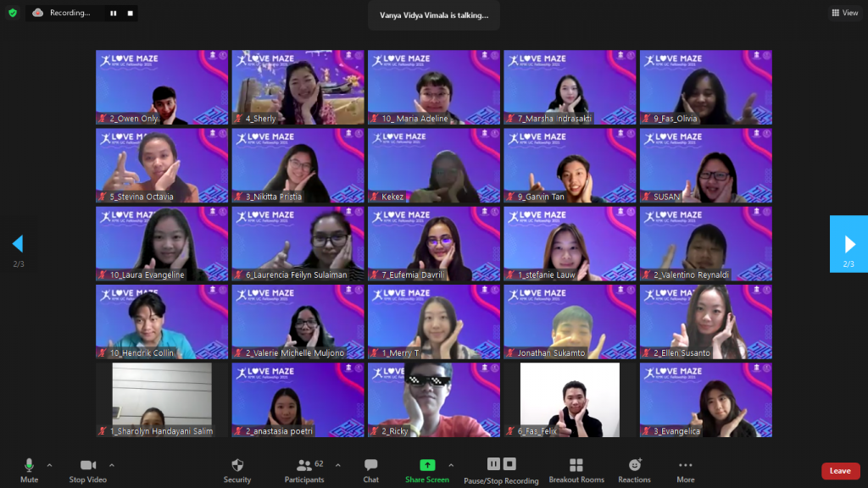The height and width of the screenshot is (488, 868).
Task: Expand video options arrow beside Stop Video
Action: (112, 464)
